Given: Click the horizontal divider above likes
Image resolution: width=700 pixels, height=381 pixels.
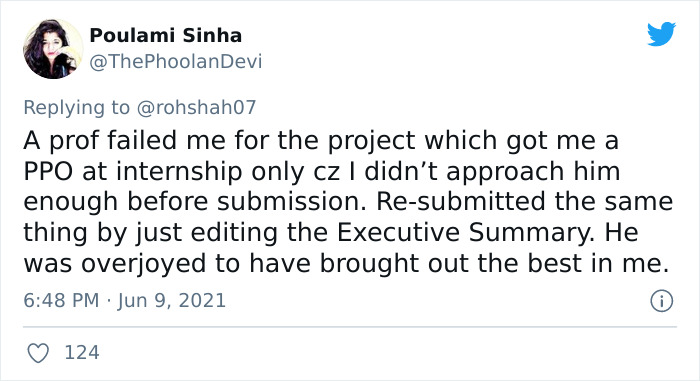Looking at the screenshot, I should tap(350, 327).
